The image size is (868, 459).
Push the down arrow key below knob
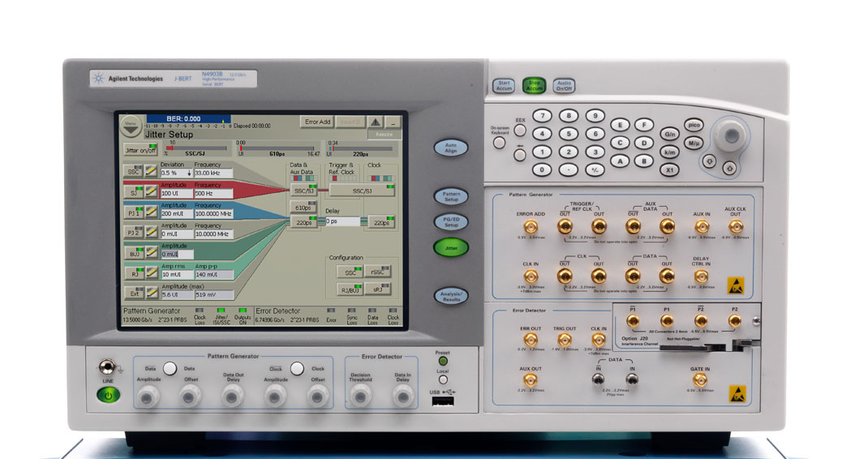[x=709, y=161]
